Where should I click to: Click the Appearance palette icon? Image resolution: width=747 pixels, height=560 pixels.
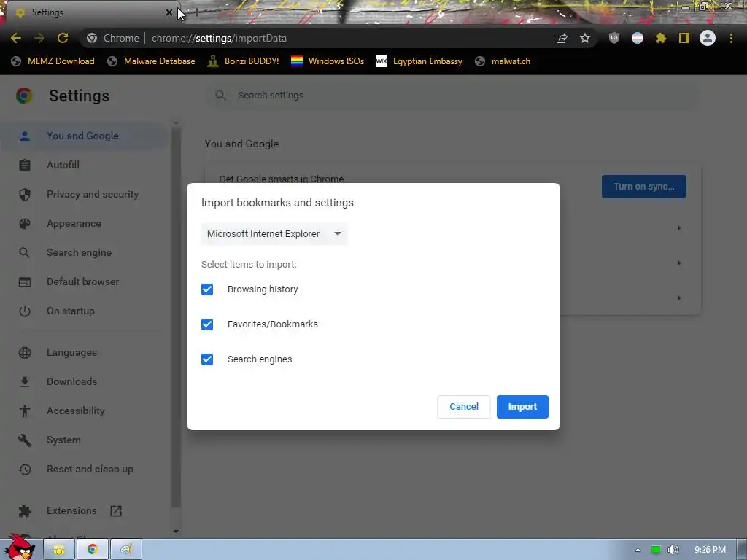click(x=25, y=223)
